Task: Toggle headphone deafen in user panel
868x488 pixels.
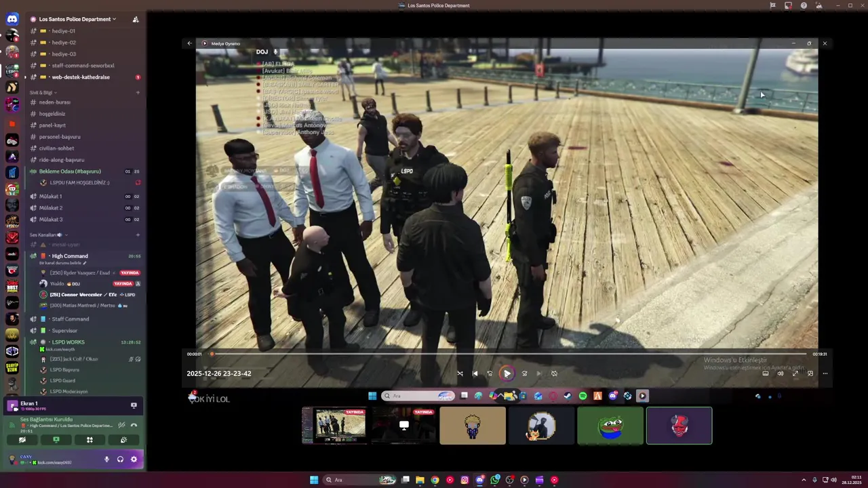Action: point(120,460)
